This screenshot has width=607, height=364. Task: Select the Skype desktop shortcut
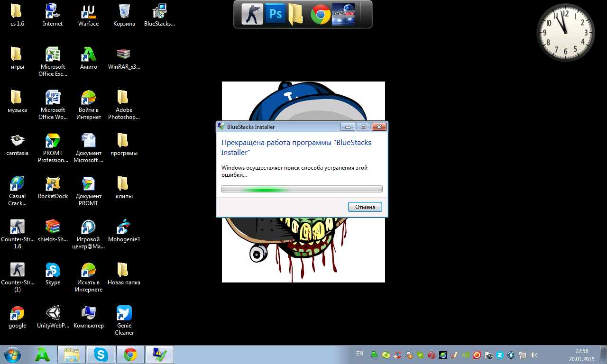[x=53, y=274]
